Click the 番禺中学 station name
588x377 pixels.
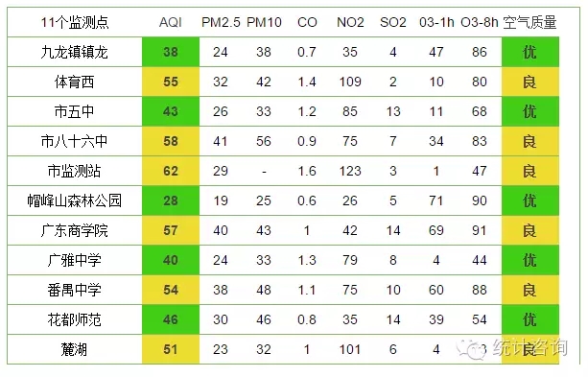pyautogui.click(x=74, y=290)
